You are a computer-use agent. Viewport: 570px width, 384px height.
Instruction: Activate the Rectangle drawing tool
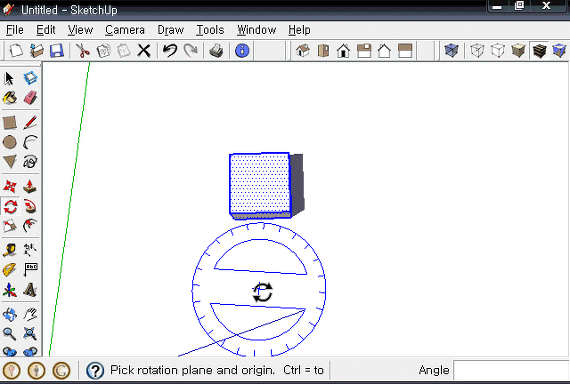click(9, 123)
